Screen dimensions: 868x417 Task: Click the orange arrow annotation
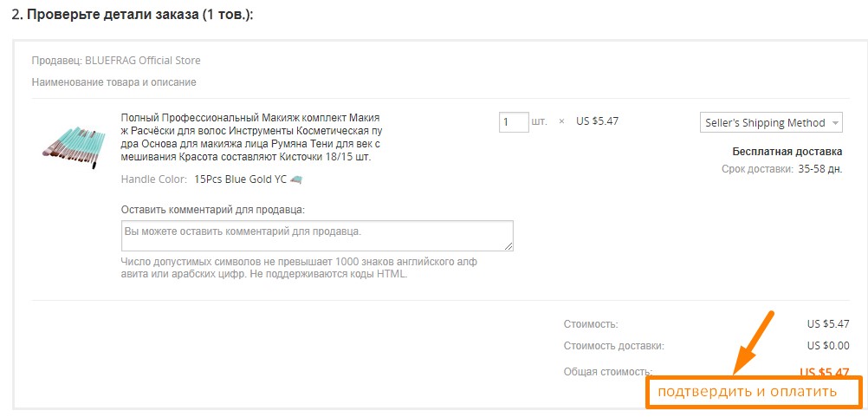[x=752, y=341]
